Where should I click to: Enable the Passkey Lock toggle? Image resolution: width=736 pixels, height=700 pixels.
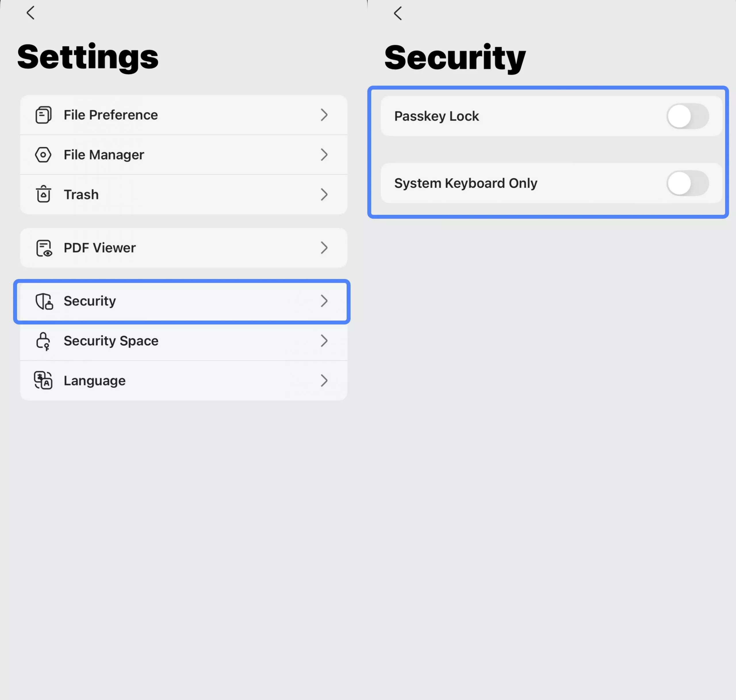click(687, 116)
